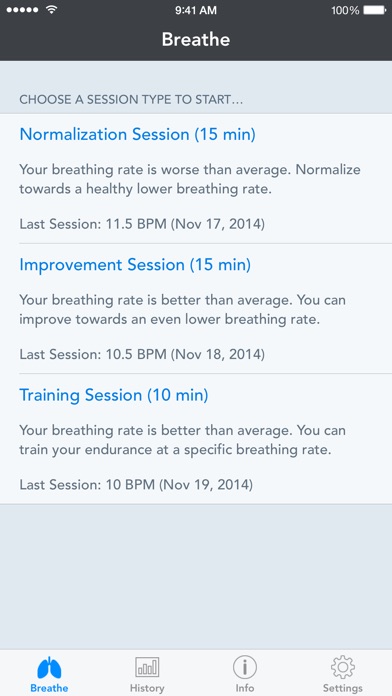Tap the Breathe title in header
Viewport: 392px width, 696px height.
point(196,40)
